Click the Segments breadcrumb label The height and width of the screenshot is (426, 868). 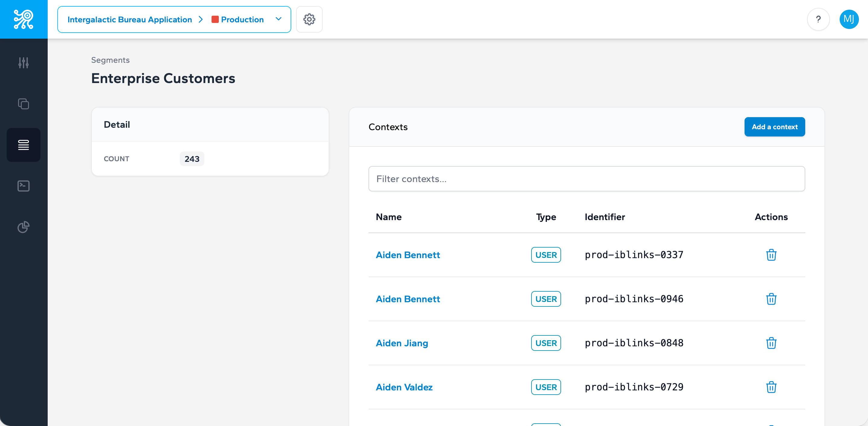click(110, 60)
